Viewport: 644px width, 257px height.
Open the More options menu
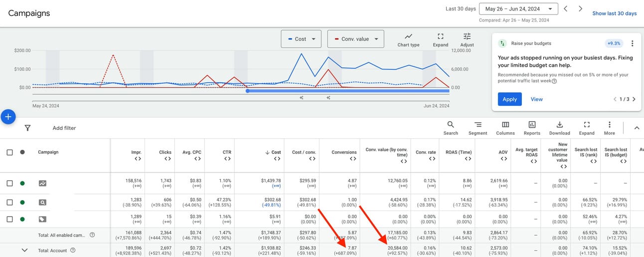pos(609,128)
